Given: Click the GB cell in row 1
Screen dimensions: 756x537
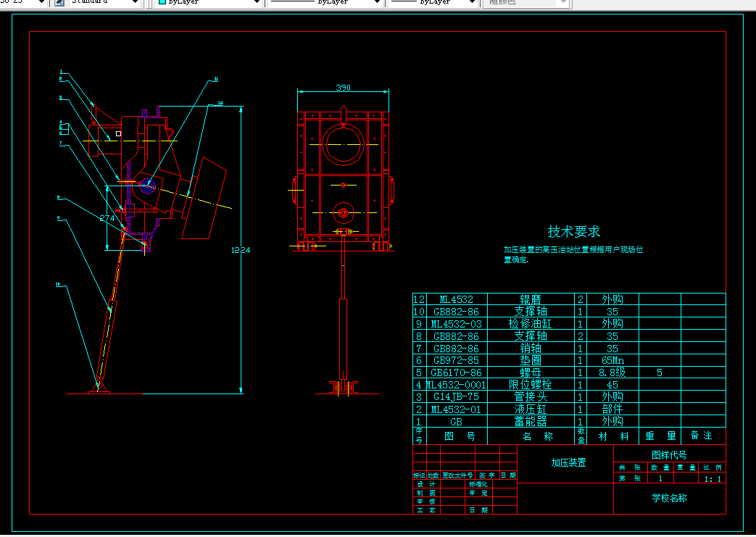Looking at the screenshot, I should click(x=456, y=422).
